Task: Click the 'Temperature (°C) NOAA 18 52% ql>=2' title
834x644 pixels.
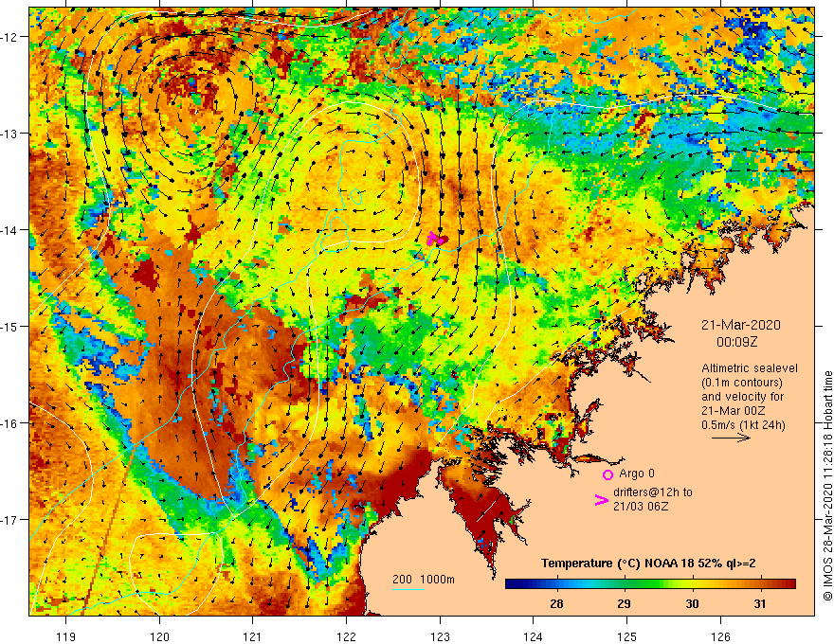Action: 648,563
